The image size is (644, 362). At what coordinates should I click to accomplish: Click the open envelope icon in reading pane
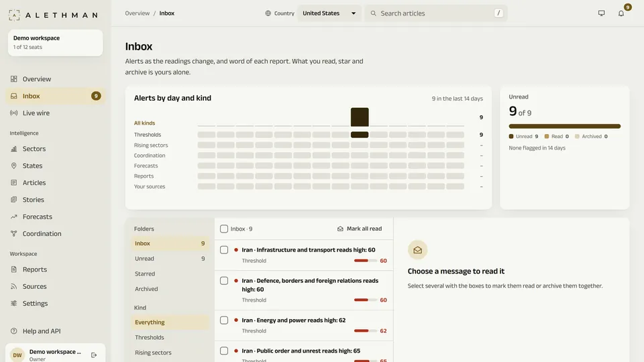(417, 250)
